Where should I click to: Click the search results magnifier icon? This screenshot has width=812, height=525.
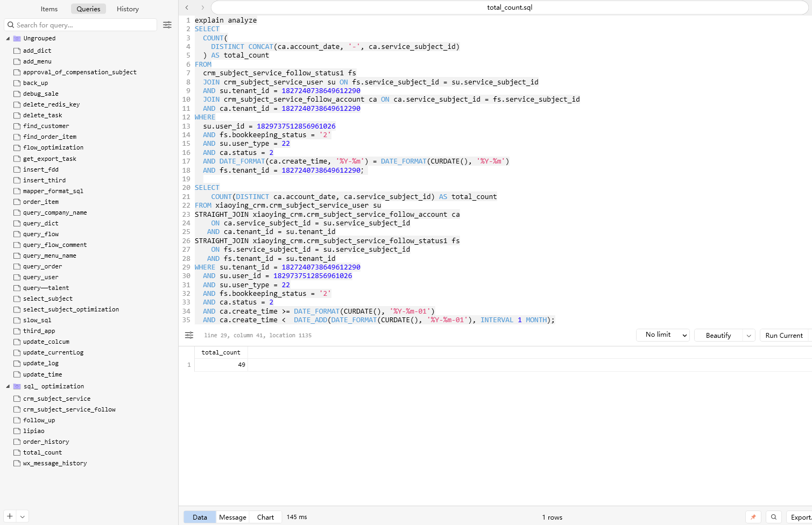[x=774, y=517]
